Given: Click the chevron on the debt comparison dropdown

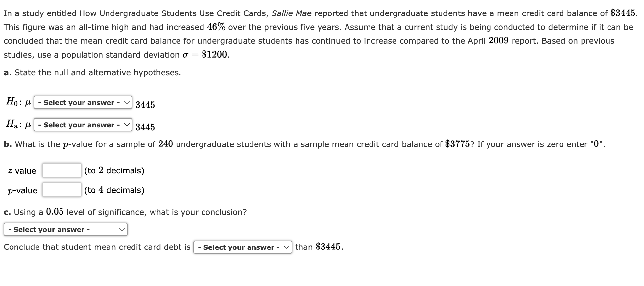Looking at the screenshot, I should (x=287, y=247).
